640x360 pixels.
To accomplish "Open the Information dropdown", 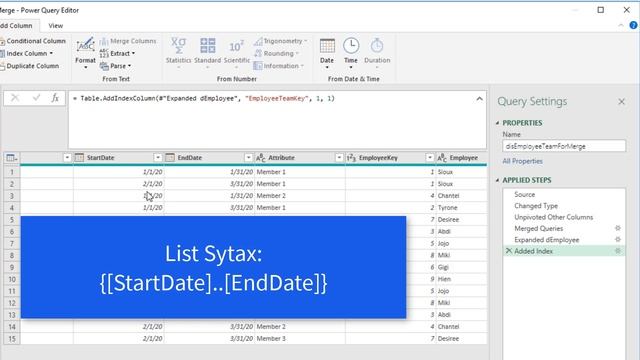I will (279, 66).
